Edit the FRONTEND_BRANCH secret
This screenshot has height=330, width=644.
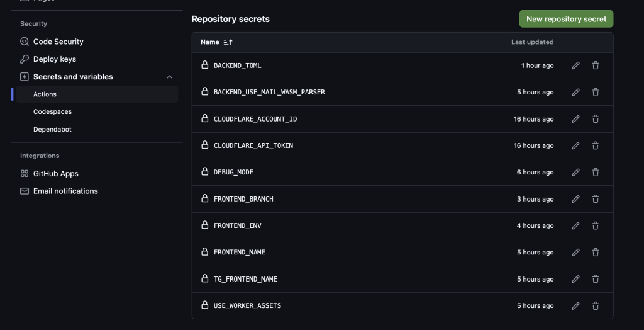click(575, 199)
